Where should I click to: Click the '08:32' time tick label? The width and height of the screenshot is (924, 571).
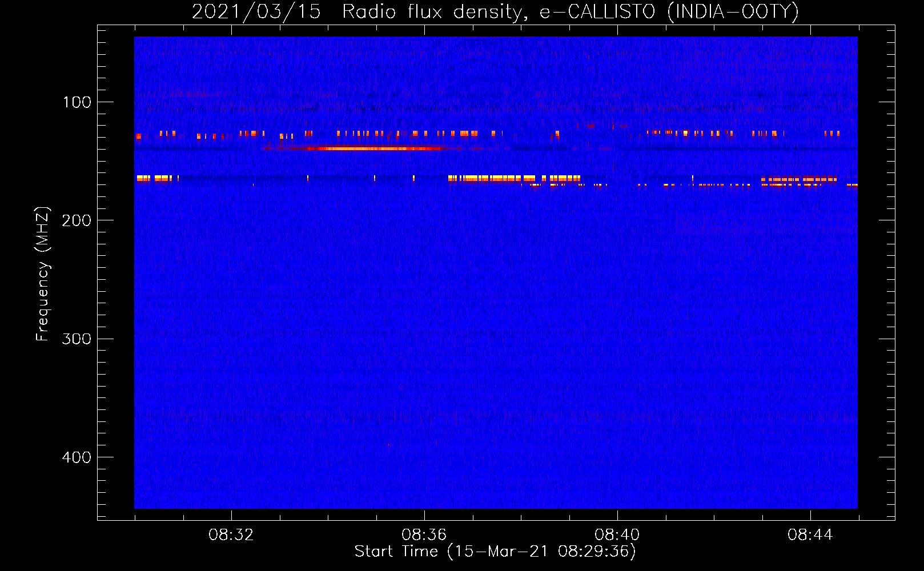click(x=231, y=535)
